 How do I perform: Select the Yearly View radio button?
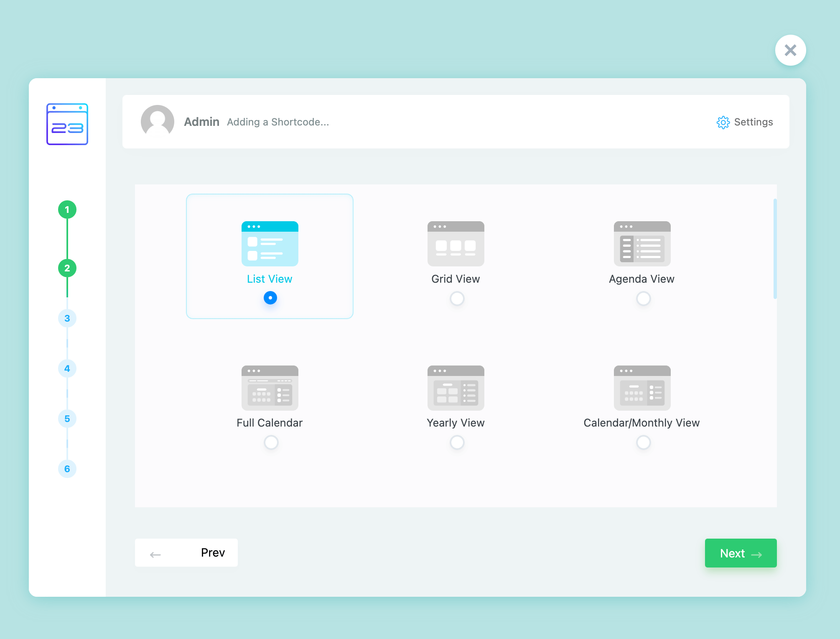tap(457, 442)
